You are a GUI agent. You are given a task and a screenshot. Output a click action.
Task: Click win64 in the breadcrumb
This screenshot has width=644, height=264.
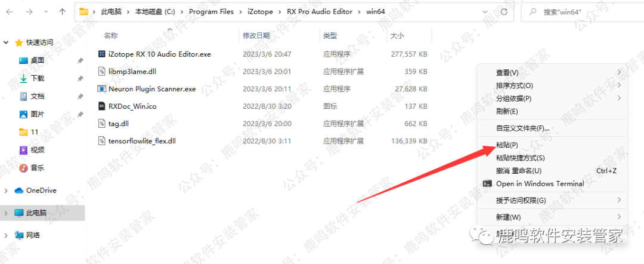coord(376,11)
